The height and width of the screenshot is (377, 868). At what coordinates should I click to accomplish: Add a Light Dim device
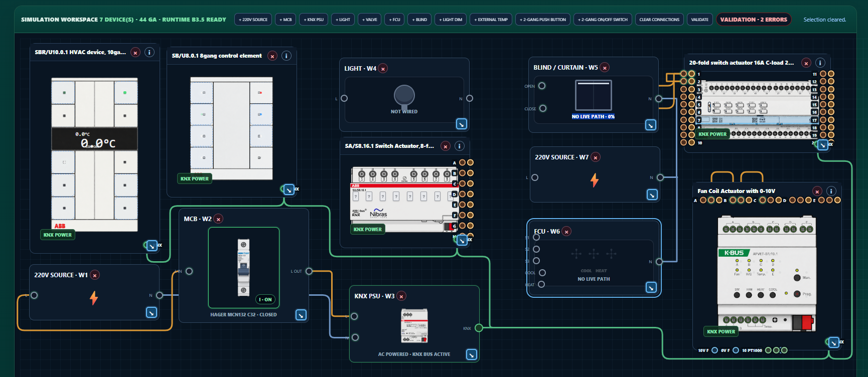451,20
